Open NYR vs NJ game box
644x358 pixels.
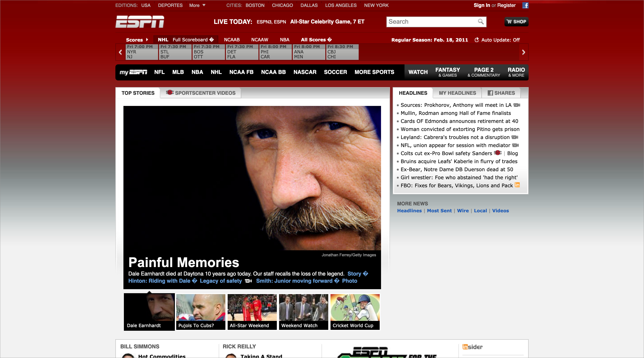(142, 52)
